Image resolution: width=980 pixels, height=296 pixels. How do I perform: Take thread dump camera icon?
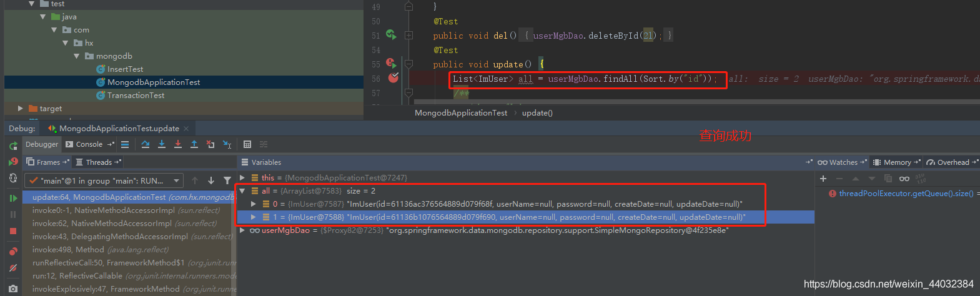13,289
